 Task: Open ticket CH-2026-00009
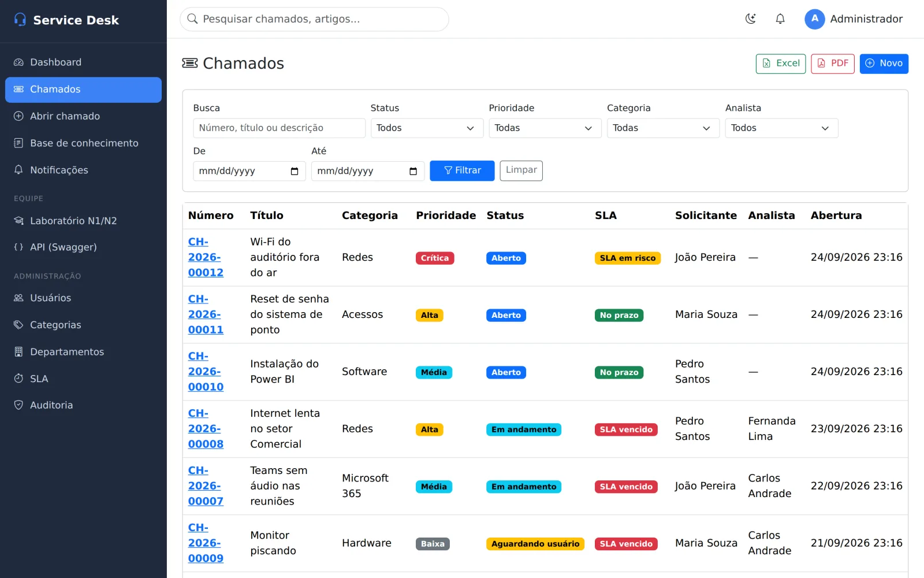[x=206, y=543]
